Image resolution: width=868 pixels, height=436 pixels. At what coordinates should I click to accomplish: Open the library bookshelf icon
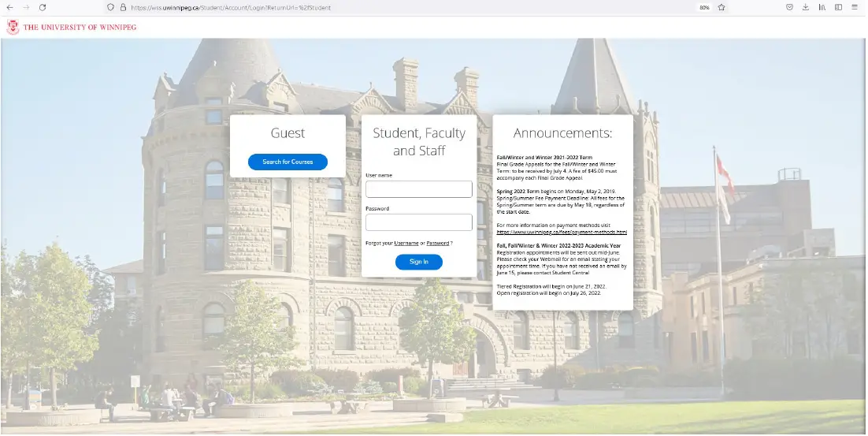pos(822,7)
